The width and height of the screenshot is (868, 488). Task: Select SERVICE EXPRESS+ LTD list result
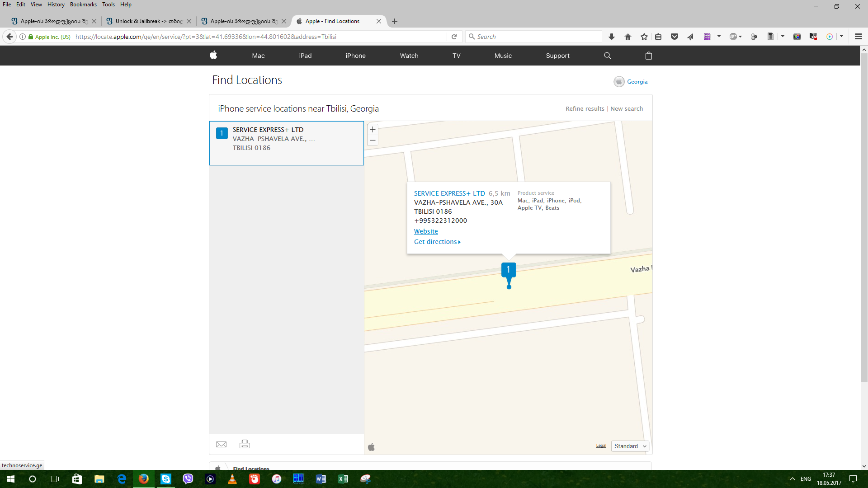(x=286, y=143)
